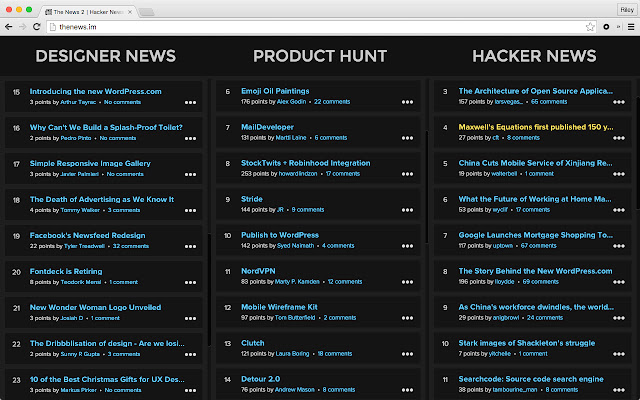Click the address bar showing thenews.im
Image resolution: width=640 pixels, height=400 pixels.
(300, 25)
